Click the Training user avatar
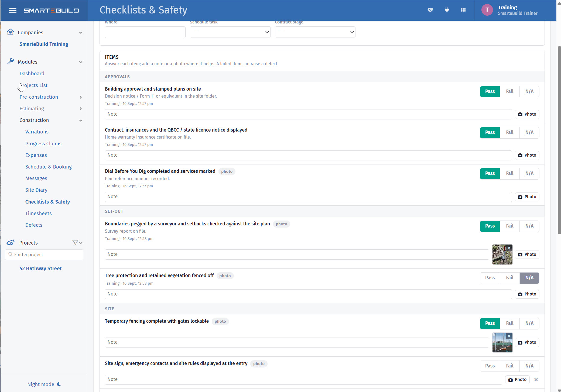The image size is (561, 392). click(x=487, y=10)
